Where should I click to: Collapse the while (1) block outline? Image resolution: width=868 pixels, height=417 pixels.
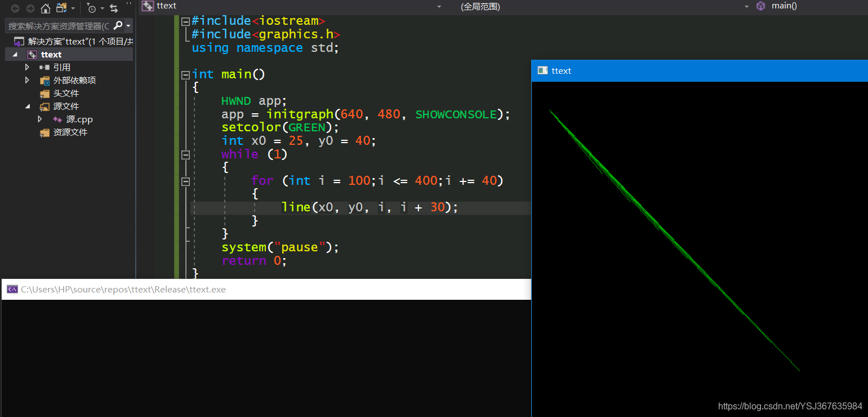pos(185,154)
